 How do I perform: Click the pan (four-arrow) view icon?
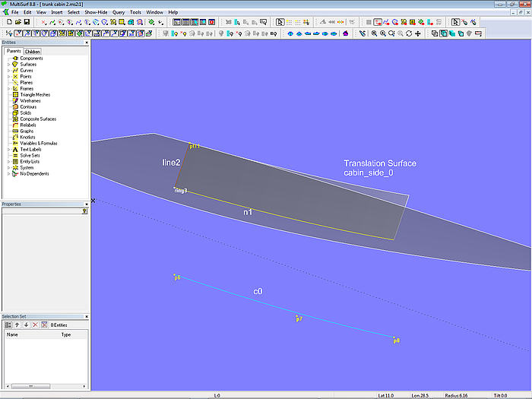click(418, 33)
